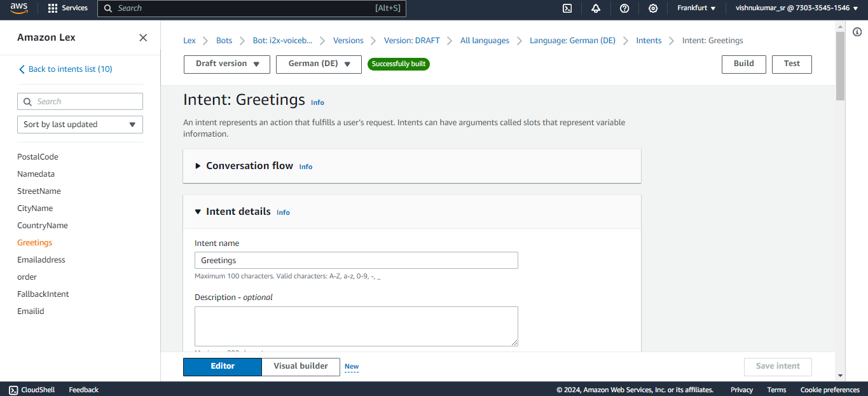This screenshot has height=396, width=868.
Task: Open Cookie preferences in footer
Action: 830,390
